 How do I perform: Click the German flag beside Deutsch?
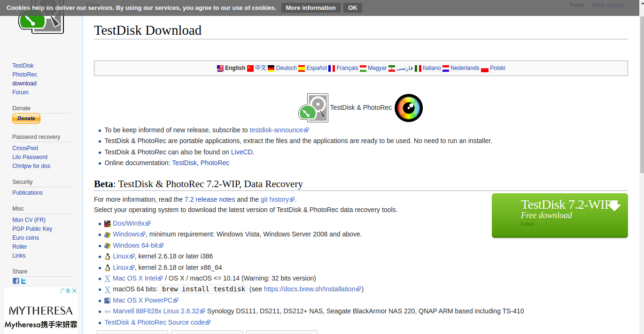pyautogui.click(x=271, y=68)
